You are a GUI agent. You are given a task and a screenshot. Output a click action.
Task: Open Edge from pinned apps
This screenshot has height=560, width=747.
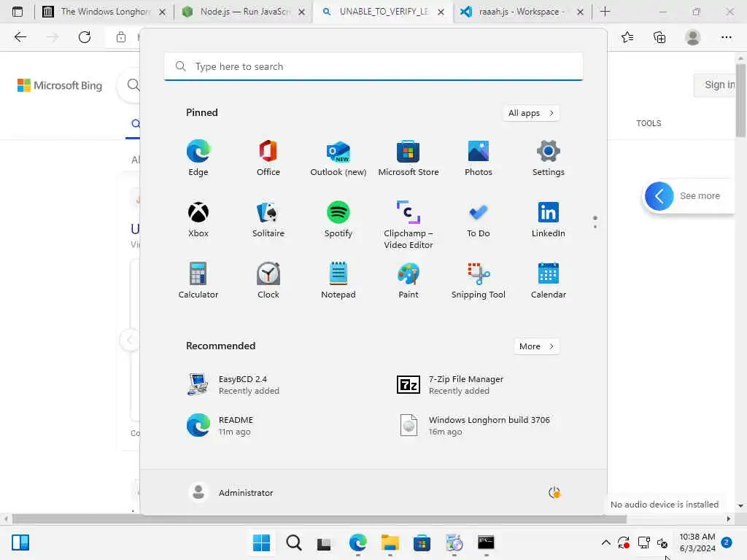point(198,158)
